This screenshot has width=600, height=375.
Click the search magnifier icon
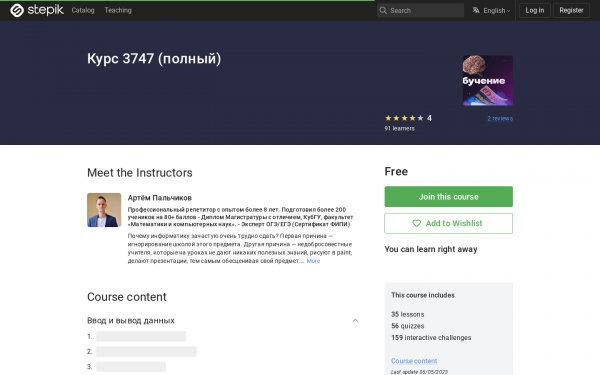coord(383,10)
